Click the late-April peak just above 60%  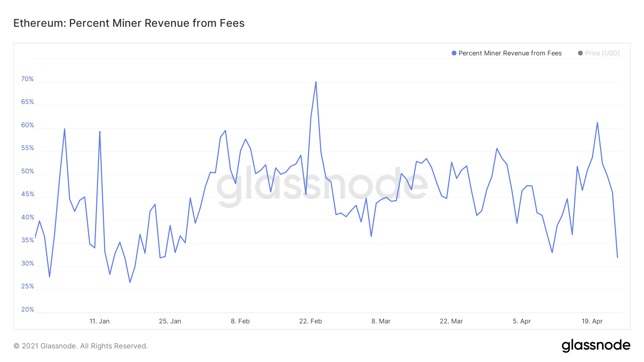pyautogui.click(x=597, y=123)
